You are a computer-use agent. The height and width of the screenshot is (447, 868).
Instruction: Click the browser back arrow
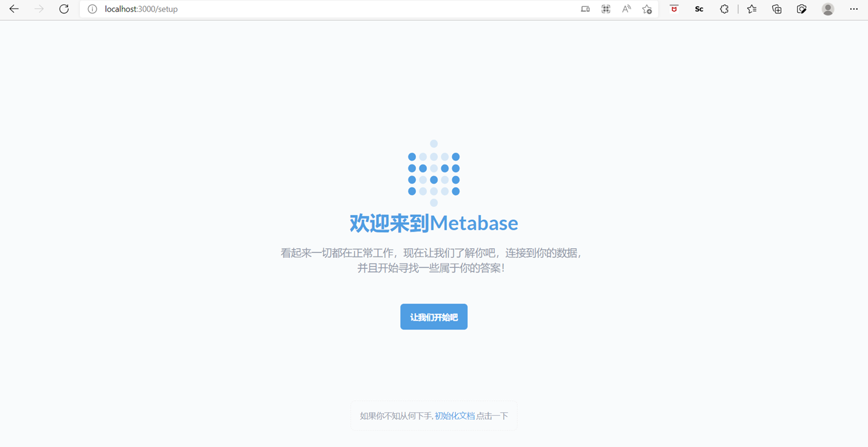pos(14,9)
